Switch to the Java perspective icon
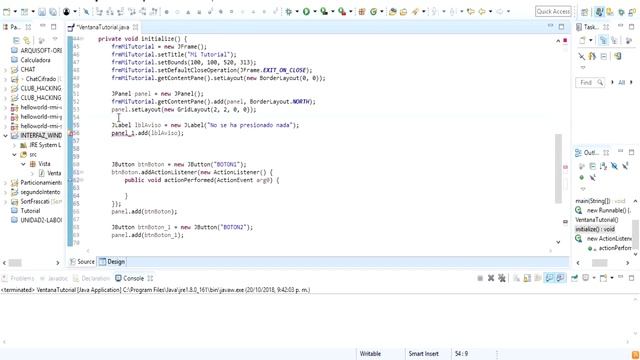640x360 pixels. [x=599, y=12]
